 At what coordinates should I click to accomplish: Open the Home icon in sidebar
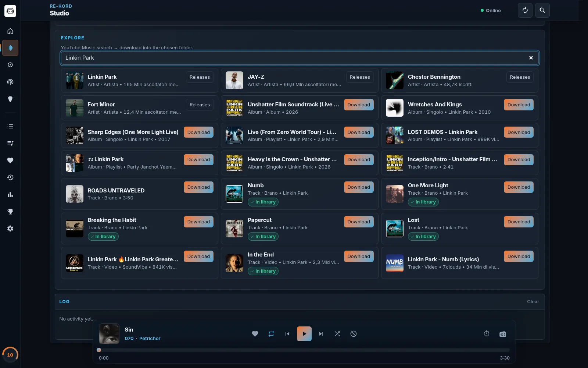10,31
